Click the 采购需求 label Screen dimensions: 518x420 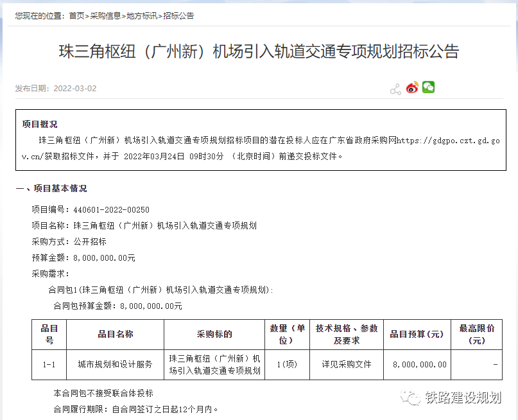click(x=51, y=274)
